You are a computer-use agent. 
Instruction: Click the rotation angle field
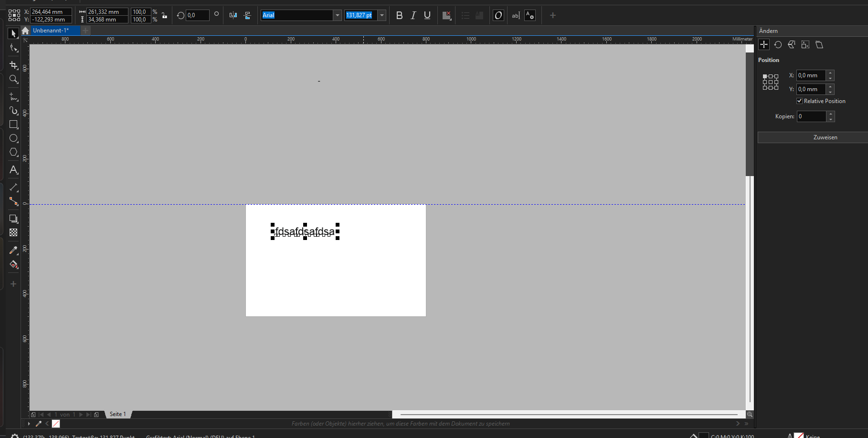pyautogui.click(x=197, y=15)
